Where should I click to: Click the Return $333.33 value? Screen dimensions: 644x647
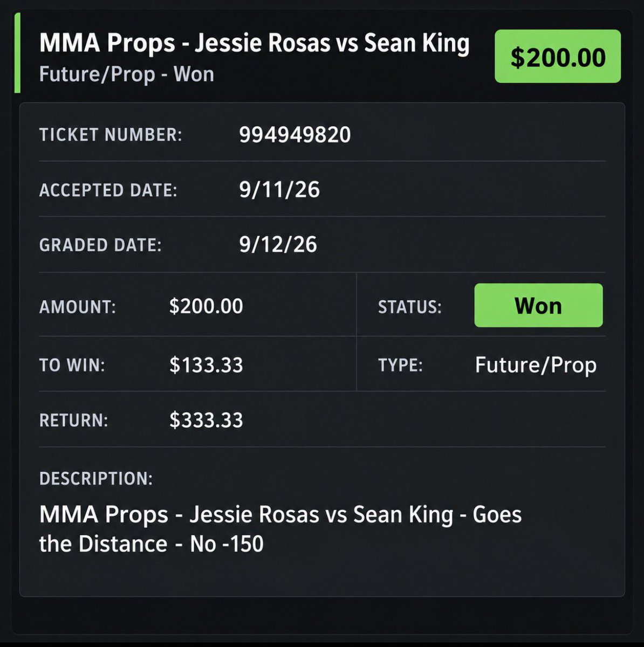point(206,420)
